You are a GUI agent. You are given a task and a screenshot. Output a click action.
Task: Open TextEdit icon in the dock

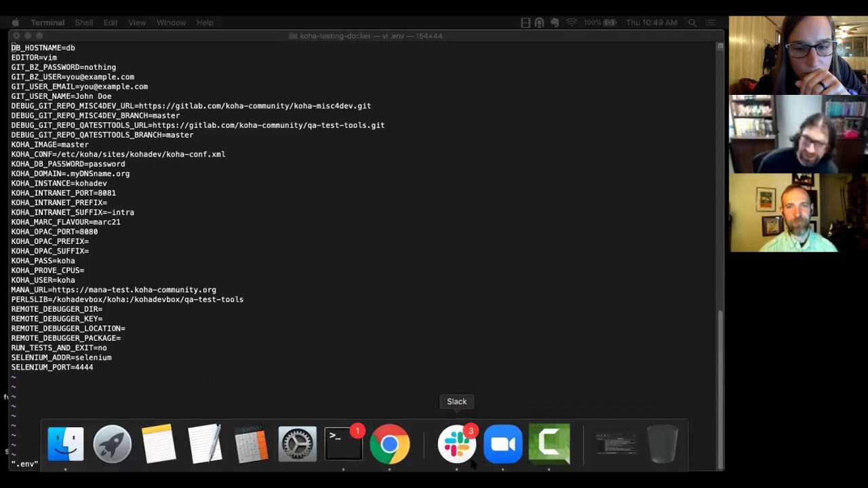tap(205, 444)
